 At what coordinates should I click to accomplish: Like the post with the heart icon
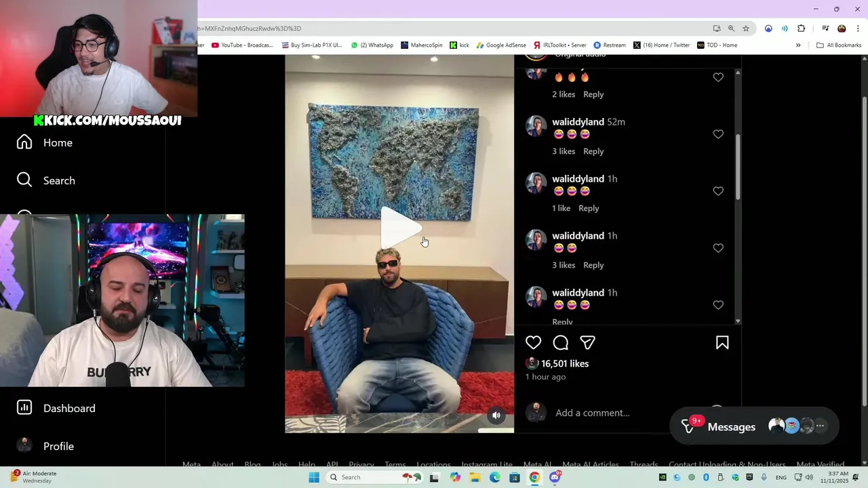pos(534,343)
